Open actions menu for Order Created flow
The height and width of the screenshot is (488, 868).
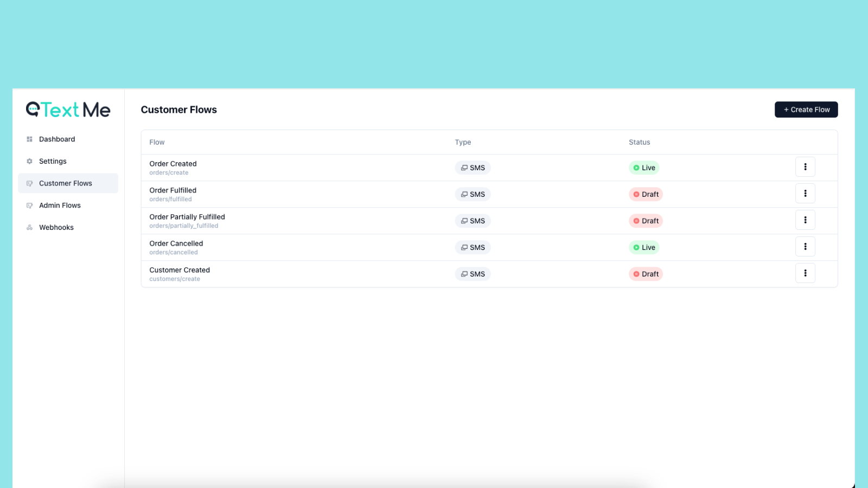tap(805, 167)
